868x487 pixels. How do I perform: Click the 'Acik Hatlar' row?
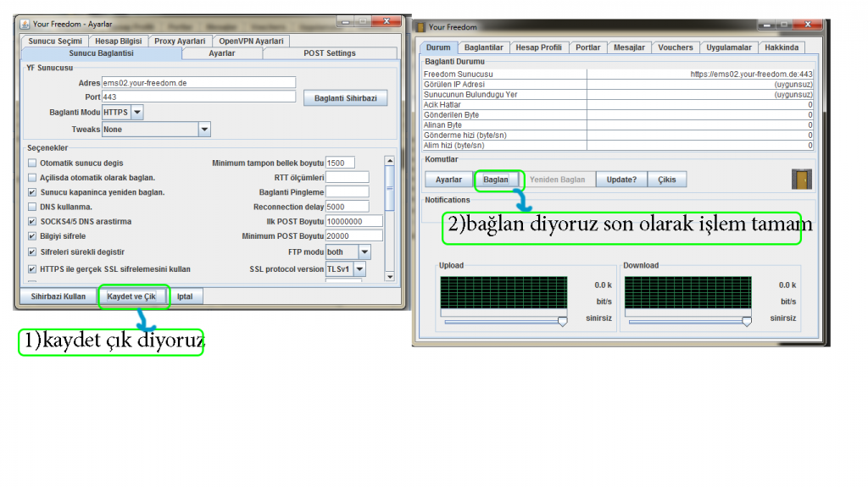click(618, 104)
